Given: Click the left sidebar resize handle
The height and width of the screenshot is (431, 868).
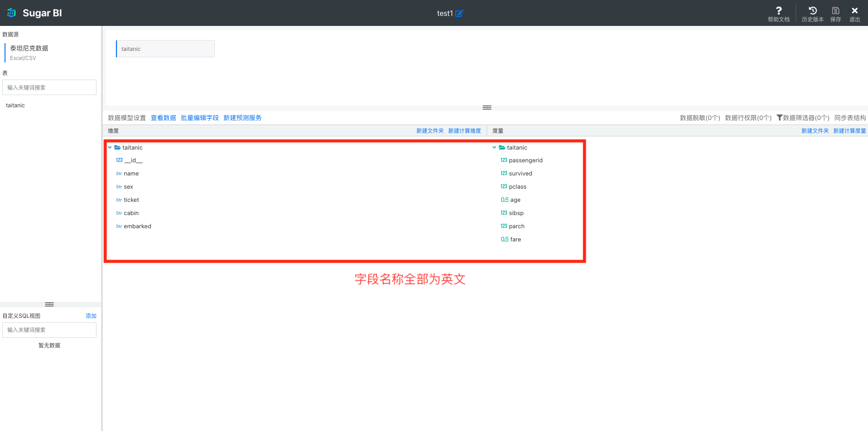Looking at the screenshot, I should click(x=50, y=304).
